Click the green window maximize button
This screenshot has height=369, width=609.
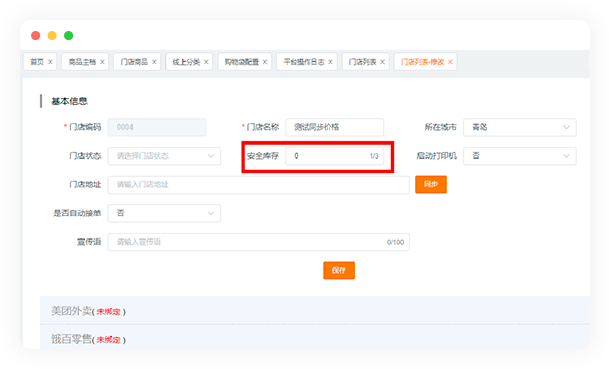(68, 36)
